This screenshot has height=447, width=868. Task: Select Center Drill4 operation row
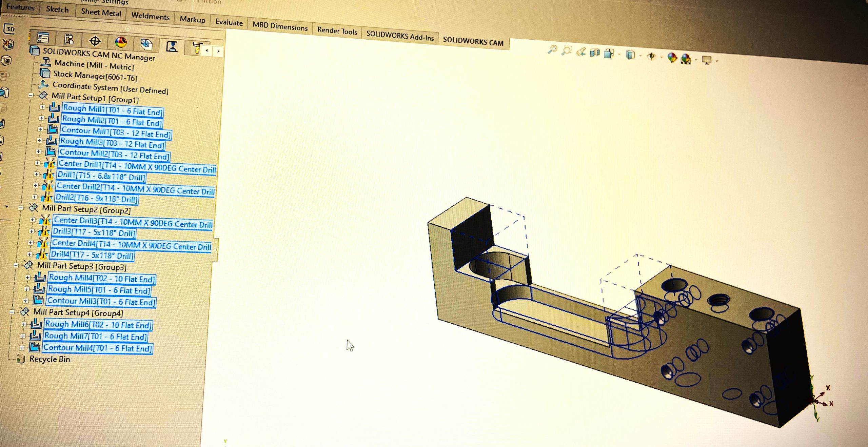(131, 245)
